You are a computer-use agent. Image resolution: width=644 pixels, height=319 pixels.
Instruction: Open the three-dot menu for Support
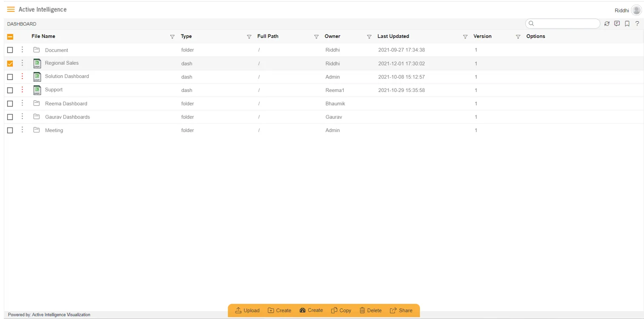(x=22, y=90)
